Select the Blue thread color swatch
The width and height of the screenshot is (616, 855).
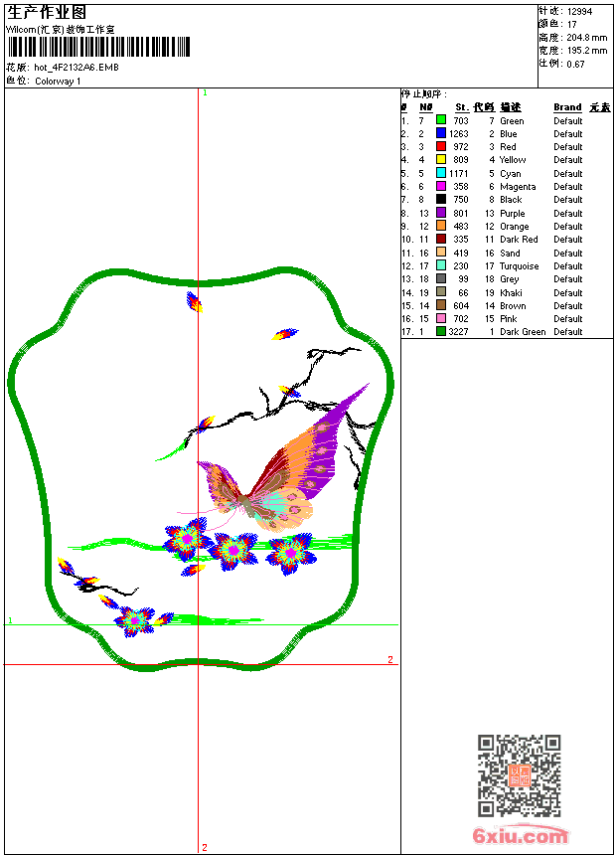click(x=441, y=133)
